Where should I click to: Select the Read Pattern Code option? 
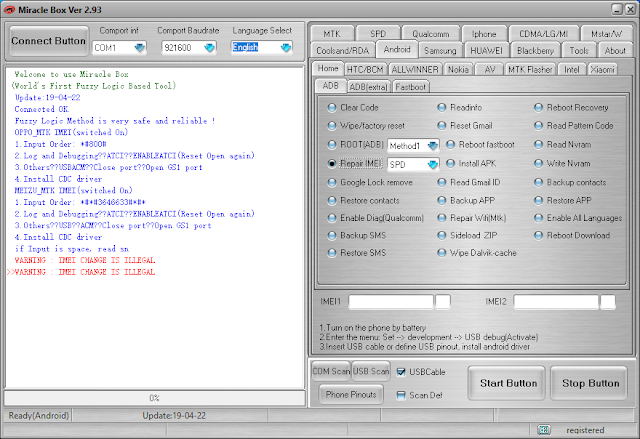[538, 126]
